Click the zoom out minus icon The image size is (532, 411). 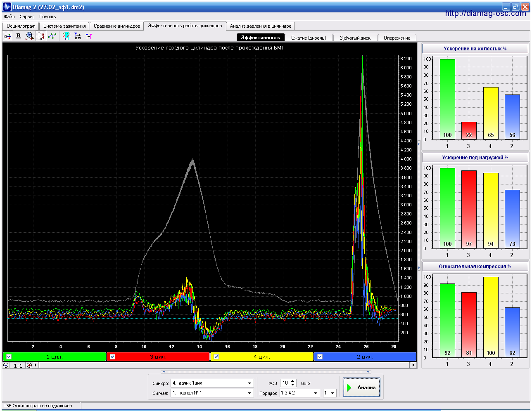tap(6, 365)
